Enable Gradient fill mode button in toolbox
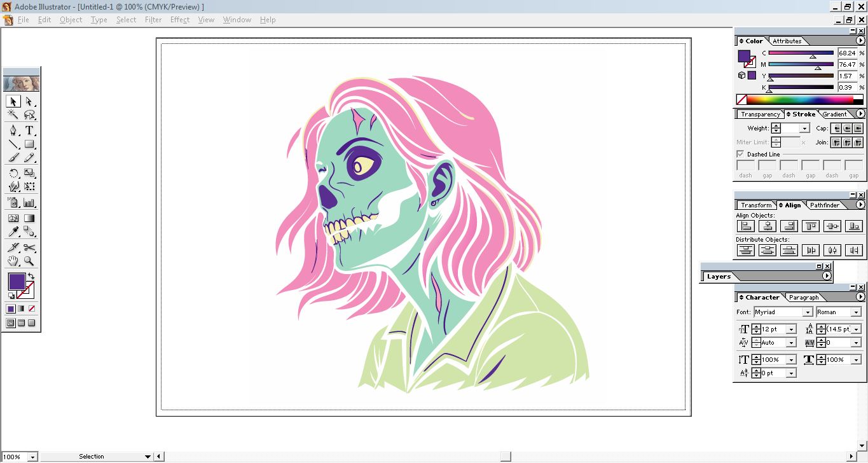This screenshot has height=463, width=868. click(21, 308)
